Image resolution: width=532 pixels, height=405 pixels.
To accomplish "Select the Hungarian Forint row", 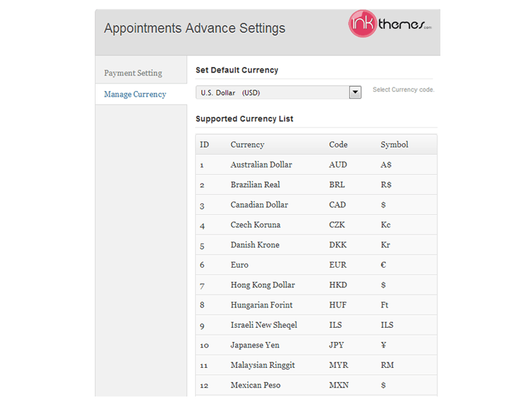I will (261, 305).
